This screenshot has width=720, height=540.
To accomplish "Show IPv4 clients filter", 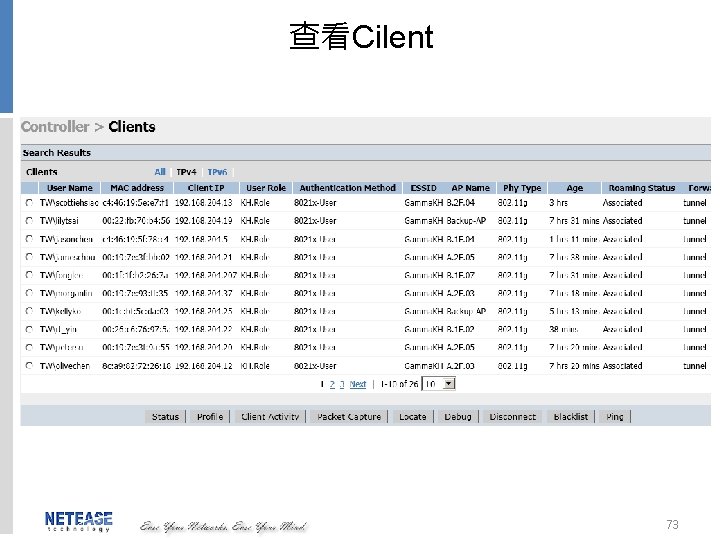I will click(x=186, y=172).
